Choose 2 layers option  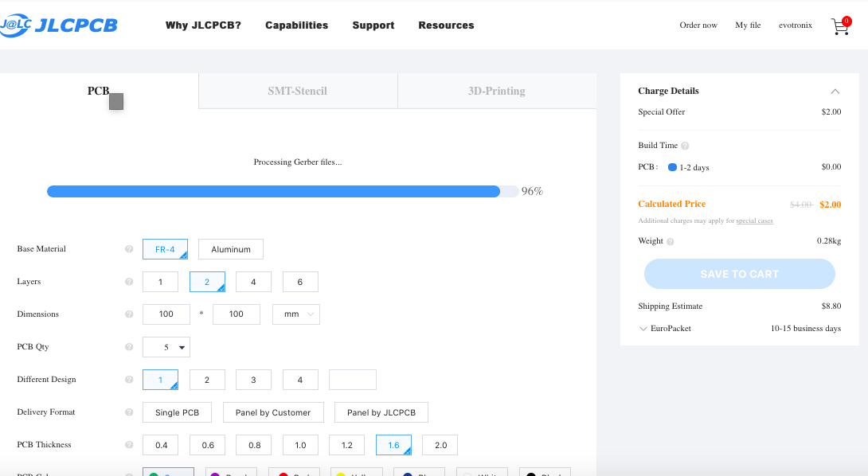click(207, 282)
